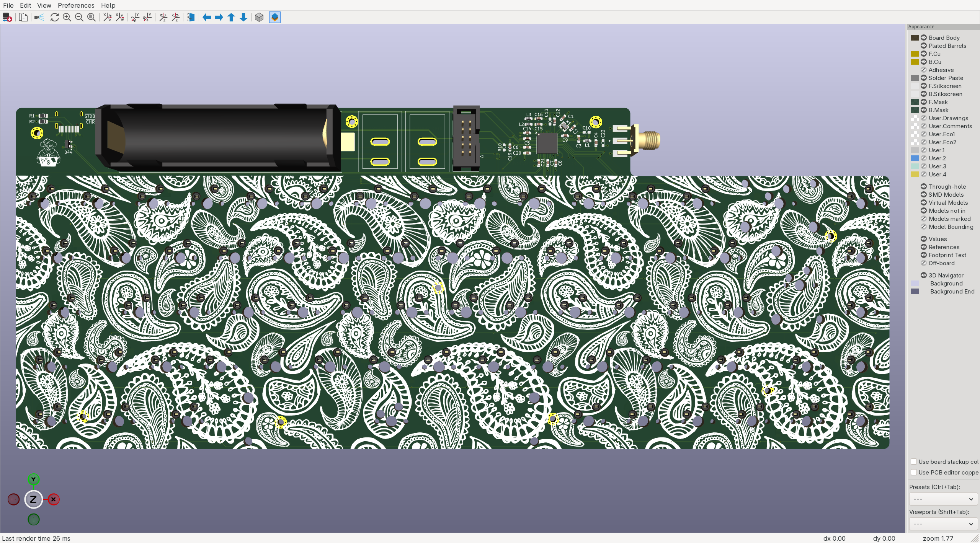Rotate Y clockwise toolbar icon
This screenshot has width=980, height=543.
(x=135, y=17)
